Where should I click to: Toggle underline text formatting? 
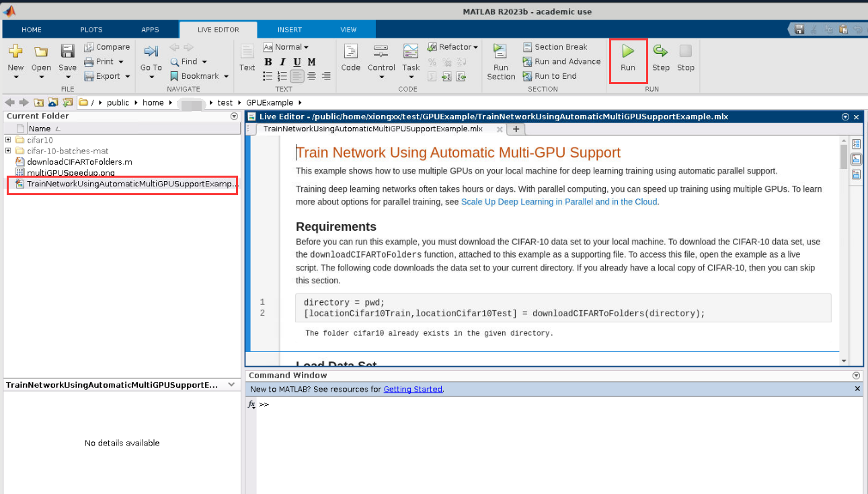tap(297, 62)
